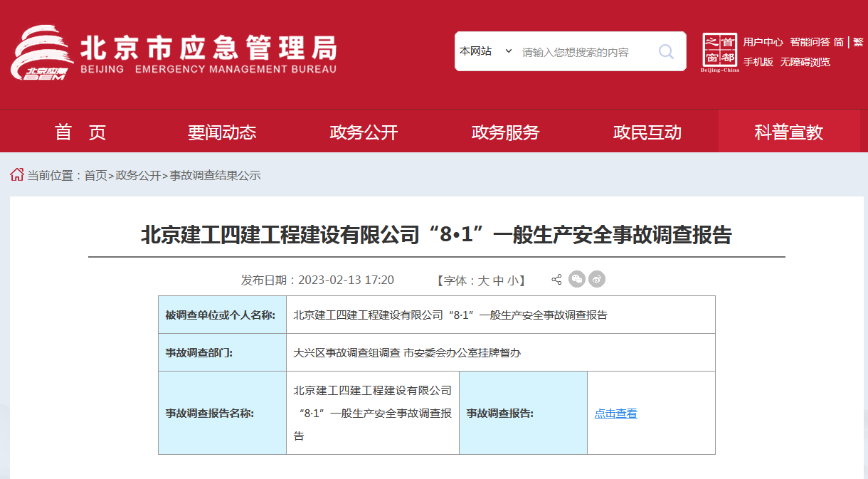
Task: Open 无障碍浏览 accessibility link
Action: (805, 62)
